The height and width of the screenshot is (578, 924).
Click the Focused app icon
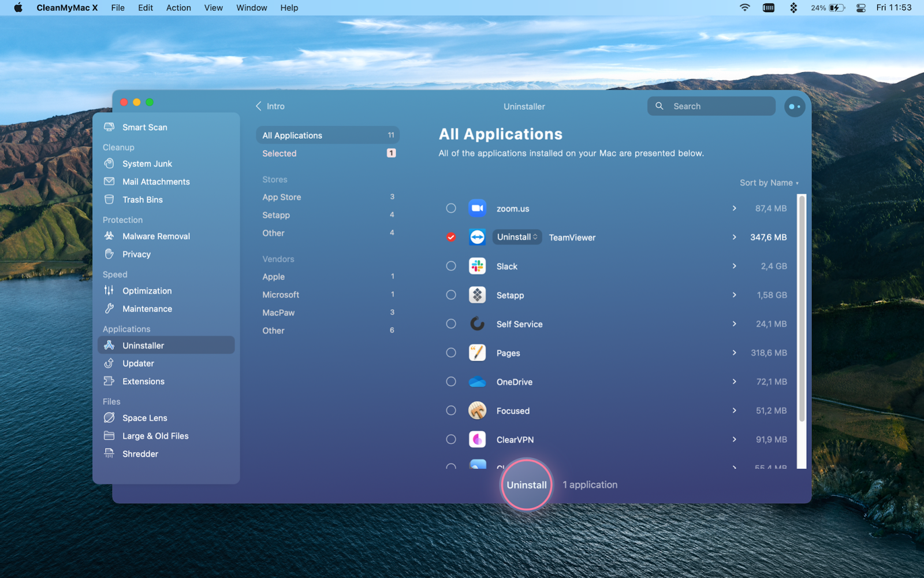pos(477,410)
